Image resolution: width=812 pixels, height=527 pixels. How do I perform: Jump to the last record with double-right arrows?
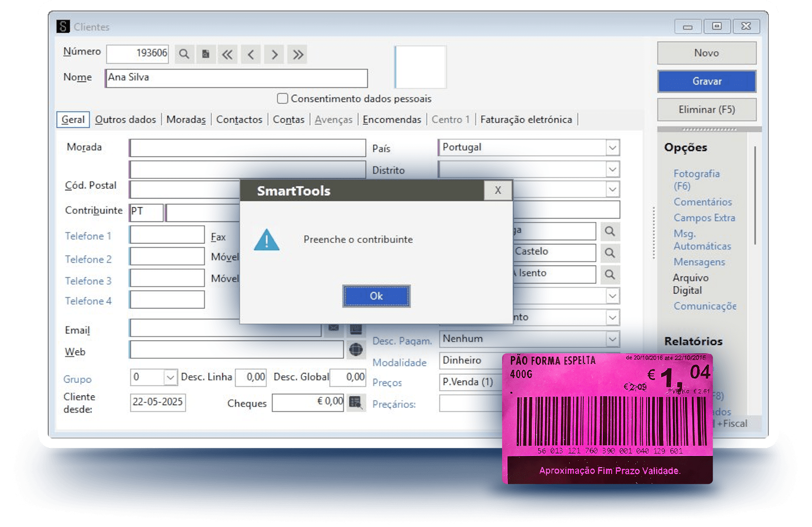pyautogui.click(x=297, y=54)
